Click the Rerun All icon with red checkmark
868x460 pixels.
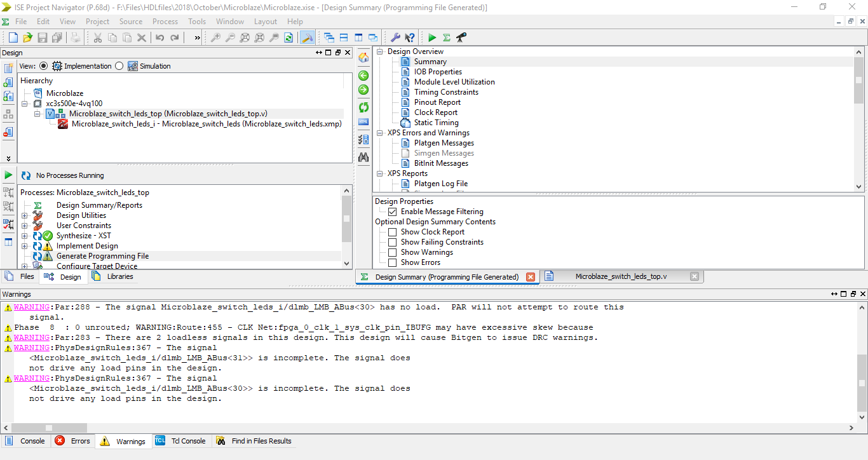pos(8,224)
